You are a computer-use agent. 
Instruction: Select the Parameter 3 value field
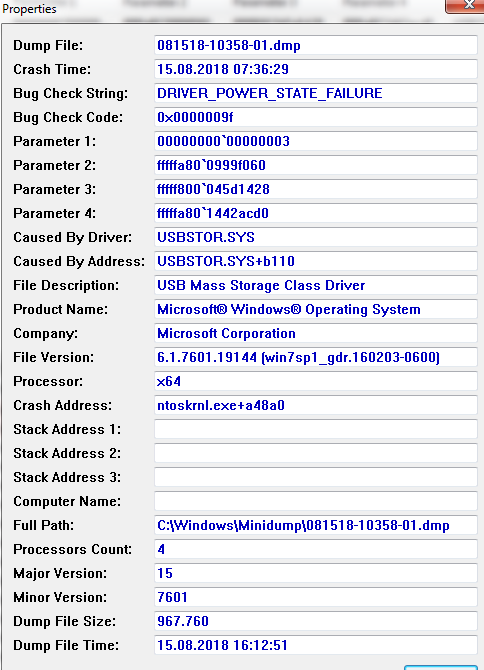point(316,189)
